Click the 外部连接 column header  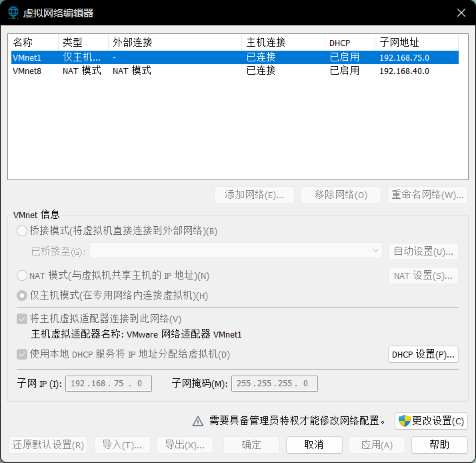[175, 42]
